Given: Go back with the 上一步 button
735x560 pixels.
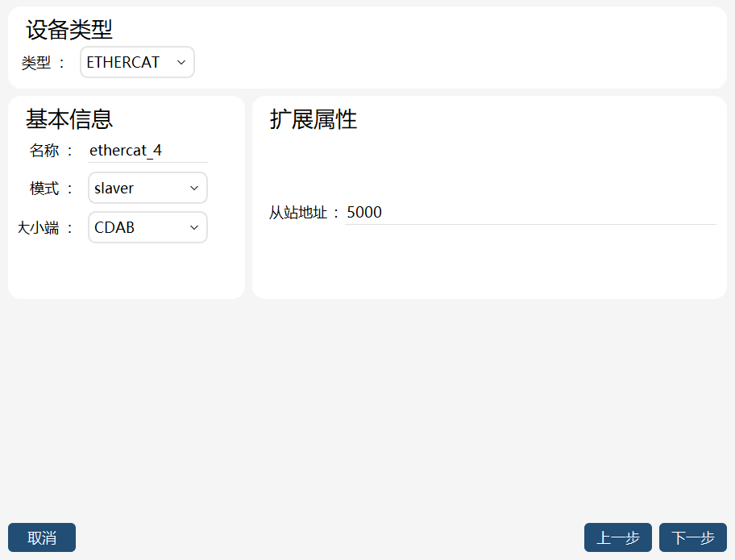Looking at the screenshot, I should [618, 537].
